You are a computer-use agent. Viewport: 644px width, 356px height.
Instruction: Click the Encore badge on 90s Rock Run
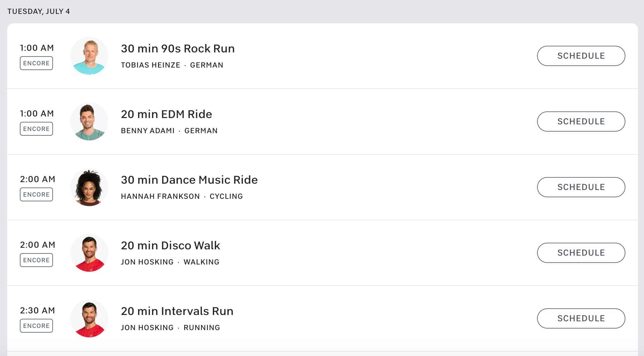tap(36, 63)
